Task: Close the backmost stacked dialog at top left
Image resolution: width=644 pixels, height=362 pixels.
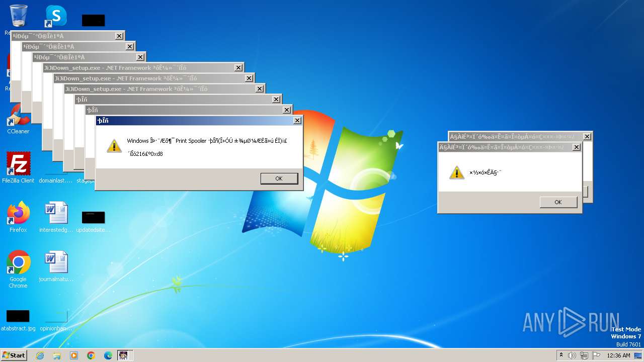Action: click(119, 36)
